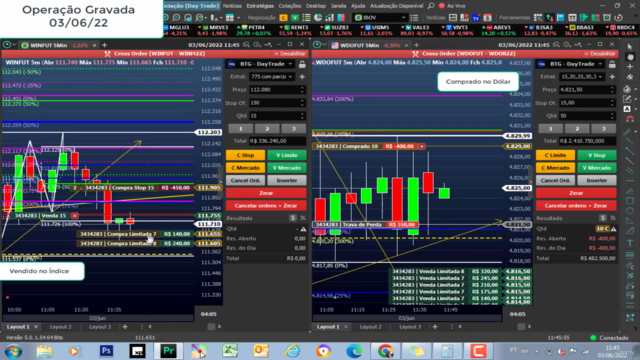The width and height of the screenshot is (640, 360).
Task: Click the search magnifier icon in menu bar
Action: 431,6
